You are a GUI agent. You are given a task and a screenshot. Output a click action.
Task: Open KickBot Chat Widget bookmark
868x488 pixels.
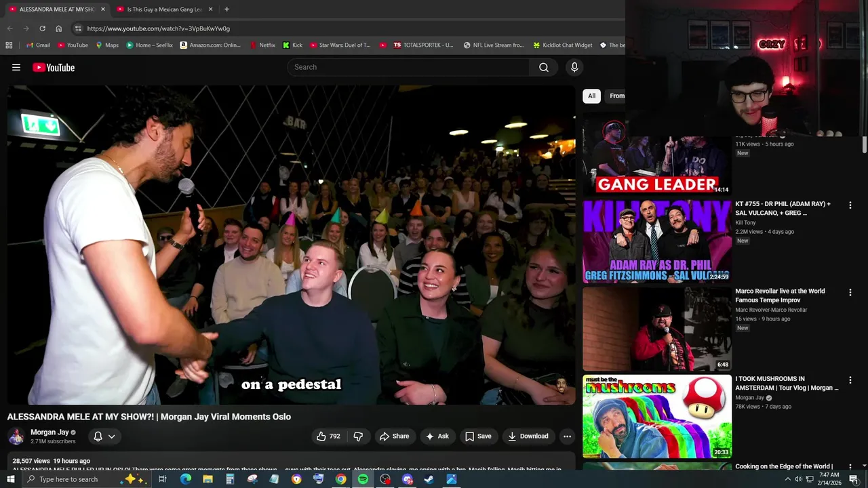click(x=563, y=45)
